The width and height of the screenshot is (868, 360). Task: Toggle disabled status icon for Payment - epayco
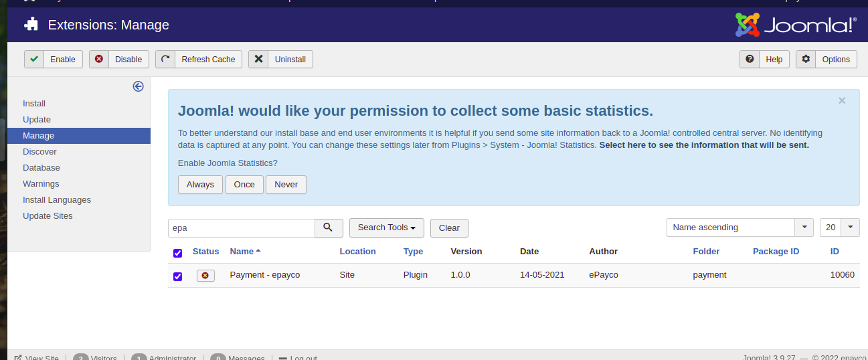205,275
